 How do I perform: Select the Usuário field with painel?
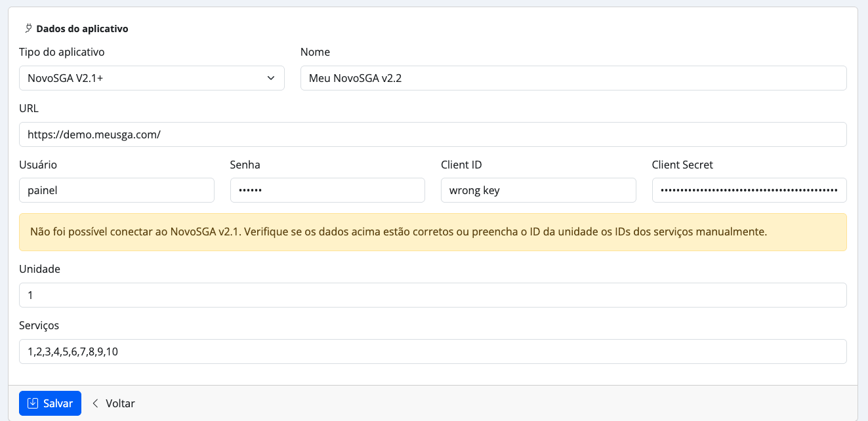116,191
